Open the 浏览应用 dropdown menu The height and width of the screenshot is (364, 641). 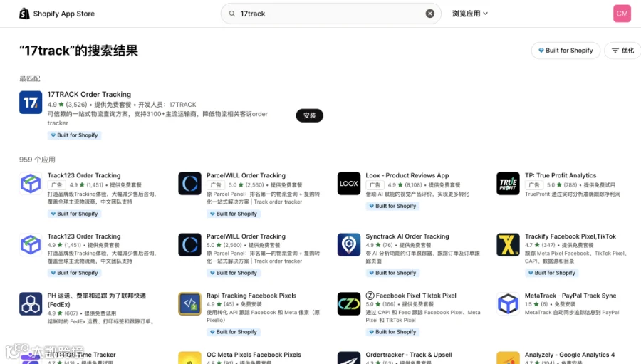coord(470,14)
